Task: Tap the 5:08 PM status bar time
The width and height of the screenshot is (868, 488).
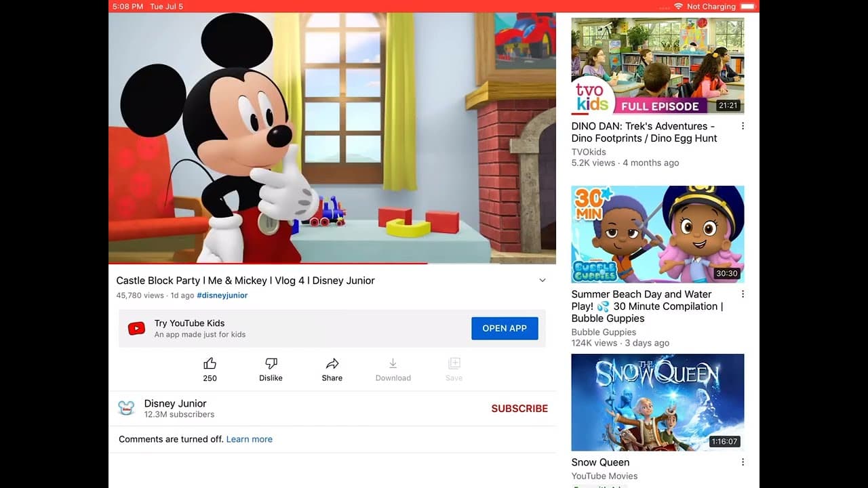Action: pos(128,6)
